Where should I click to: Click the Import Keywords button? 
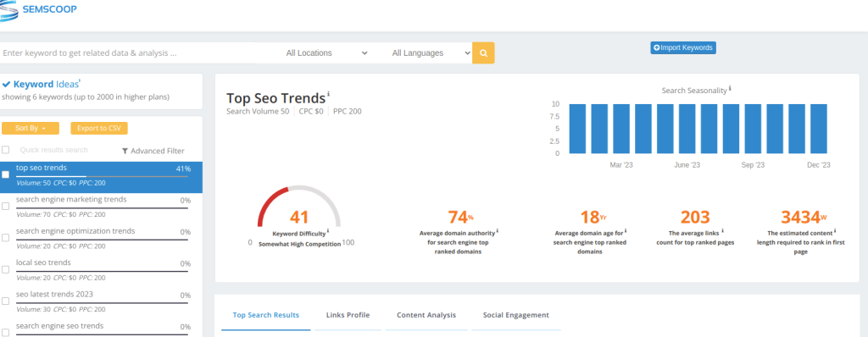tap(683, 47)
